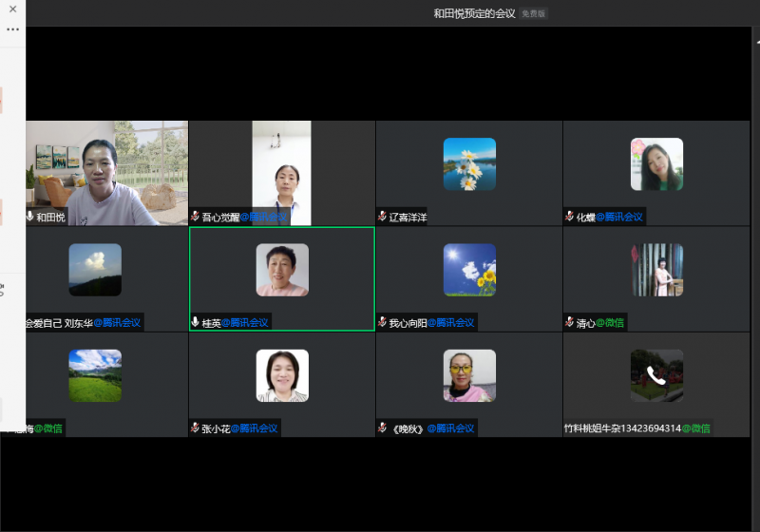Click the active microphone icon beside 桂英

pos(195,322)
